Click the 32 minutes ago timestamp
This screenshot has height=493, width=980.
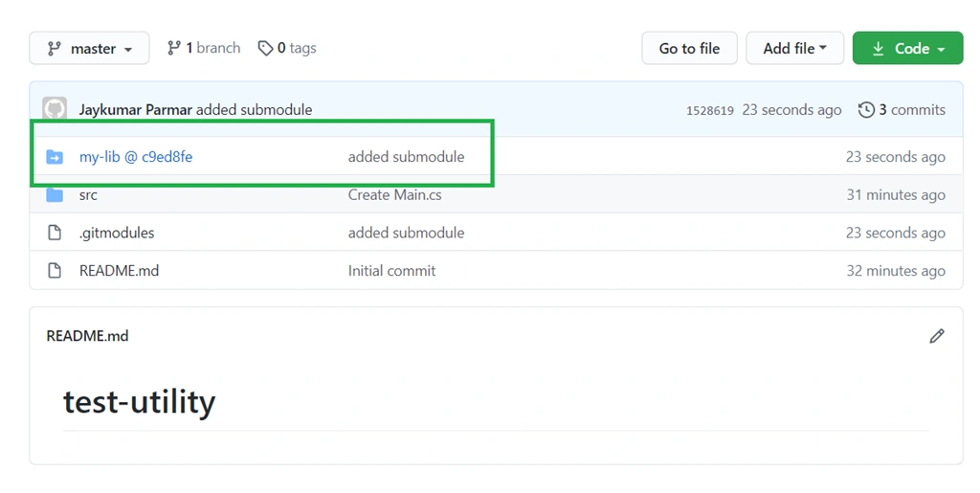896,271
